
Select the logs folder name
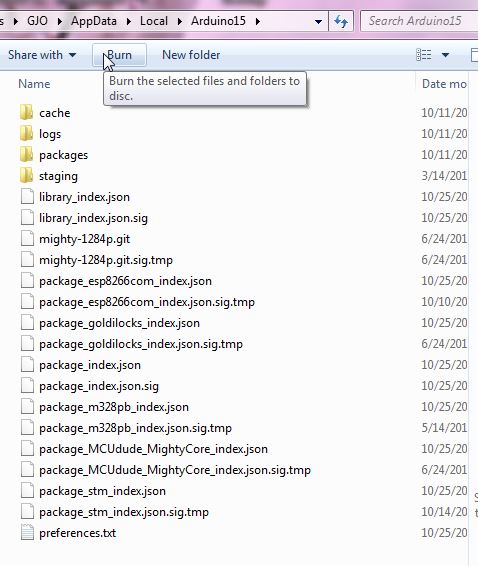point(50,134)
